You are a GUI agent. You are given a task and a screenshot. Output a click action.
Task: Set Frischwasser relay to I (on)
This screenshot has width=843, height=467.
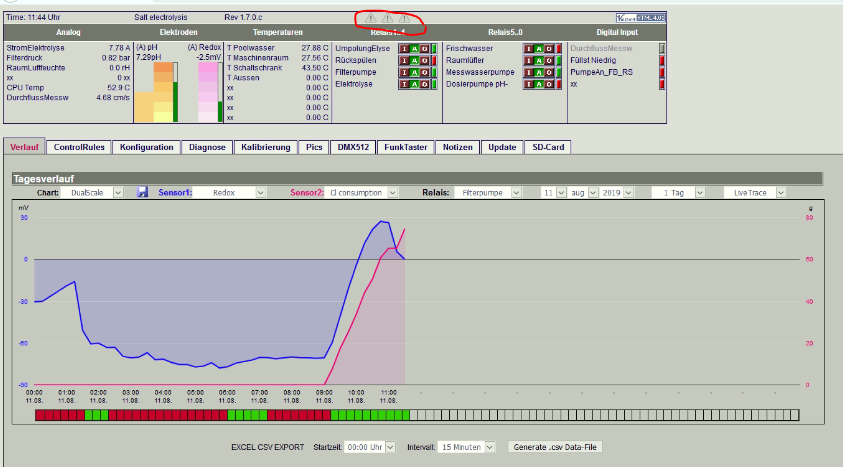tap(528, 48)
